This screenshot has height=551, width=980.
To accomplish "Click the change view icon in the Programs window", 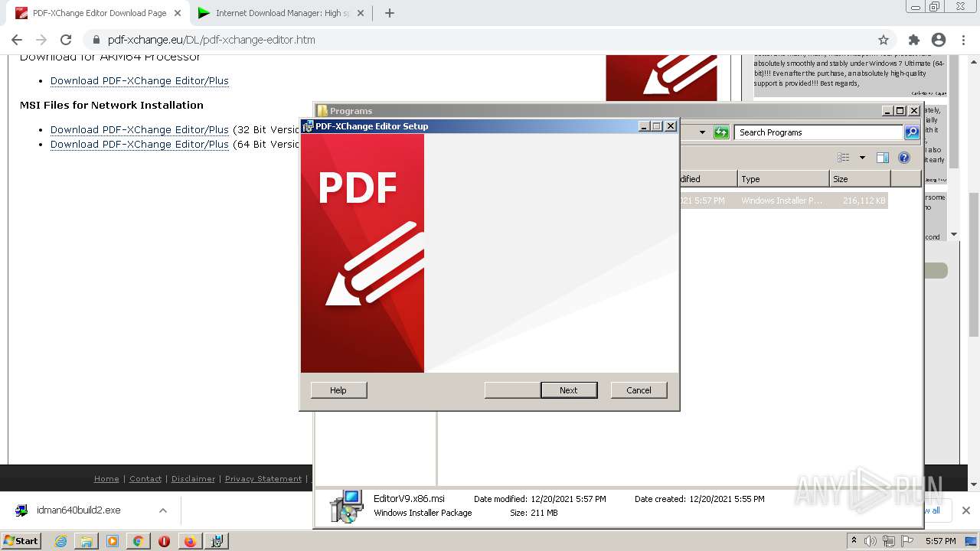I will (x=844, y=158).
